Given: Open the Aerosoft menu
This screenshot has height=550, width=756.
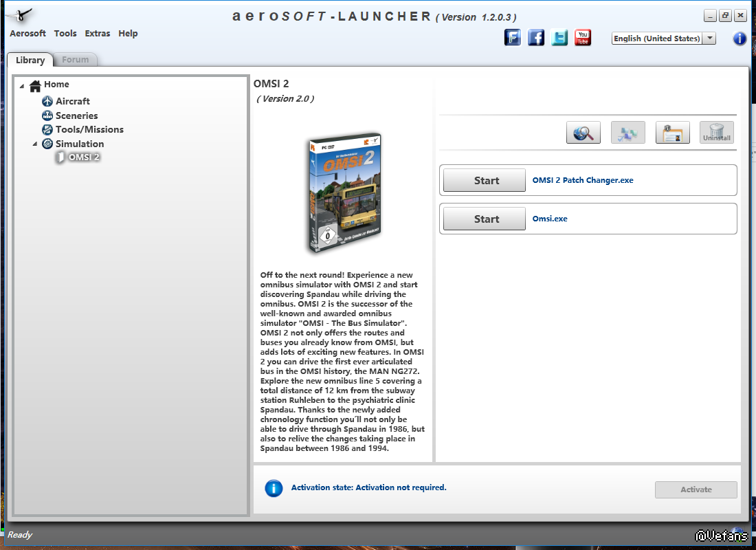Looking at the screenshot, I should click(x=27, y=33).
